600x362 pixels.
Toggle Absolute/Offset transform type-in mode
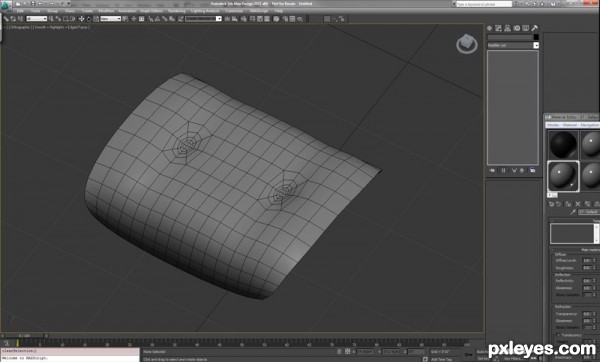347,351
